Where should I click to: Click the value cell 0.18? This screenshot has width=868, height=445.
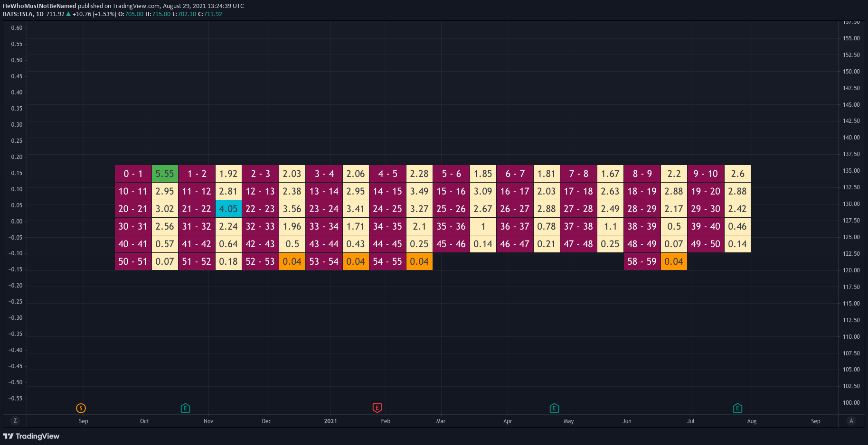tap(228, 261)
